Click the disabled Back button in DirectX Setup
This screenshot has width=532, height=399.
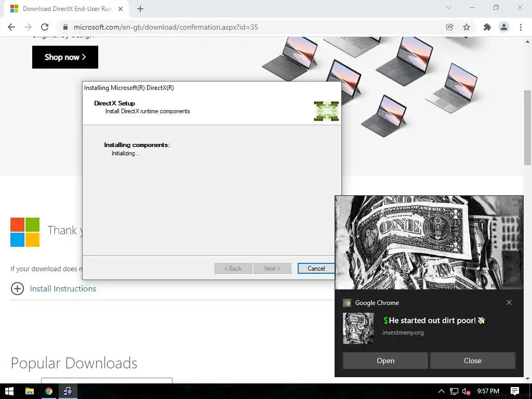(233, 269)
